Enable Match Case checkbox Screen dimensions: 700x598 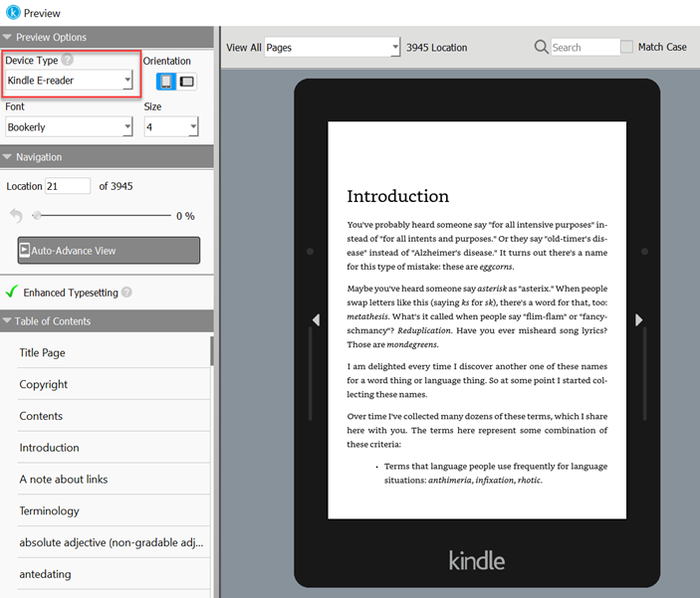click(626, 47)
